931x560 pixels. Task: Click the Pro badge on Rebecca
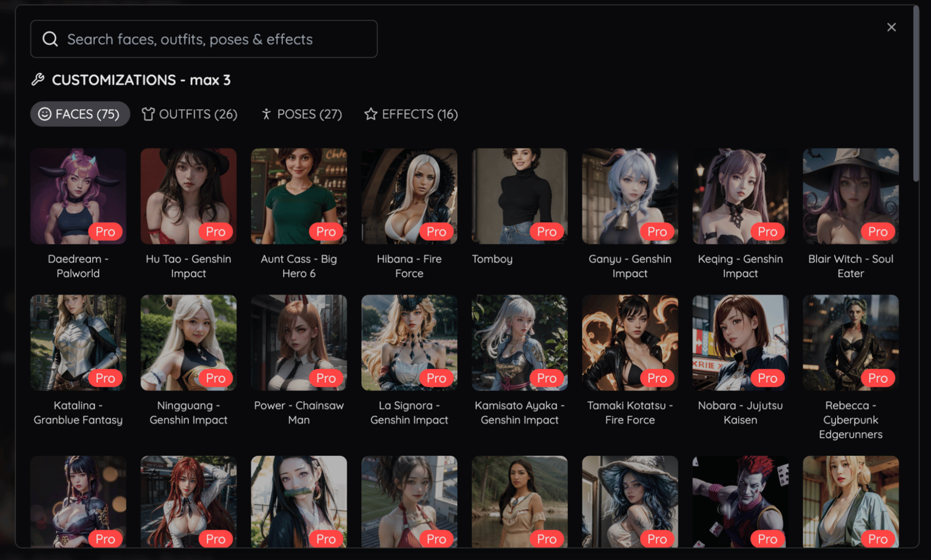pos(878,378)
